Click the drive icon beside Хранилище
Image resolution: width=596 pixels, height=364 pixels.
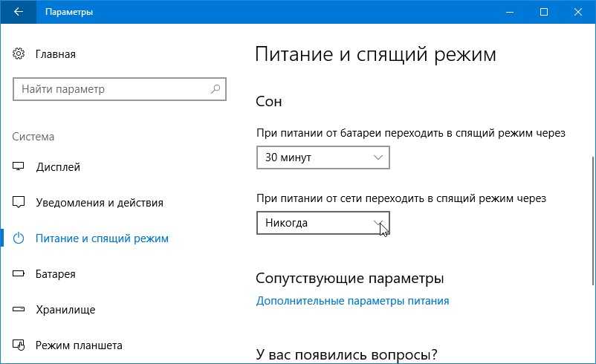click(19, 309)
